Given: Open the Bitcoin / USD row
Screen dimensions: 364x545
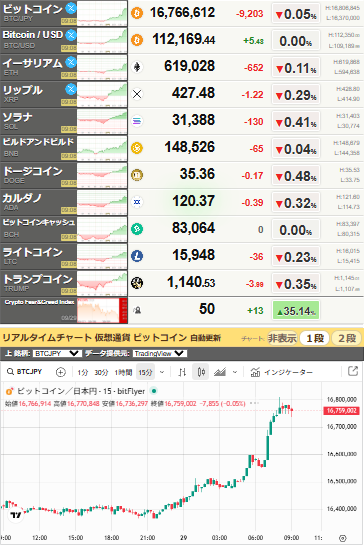Looking at the screenshot, I should pos(182,40).
